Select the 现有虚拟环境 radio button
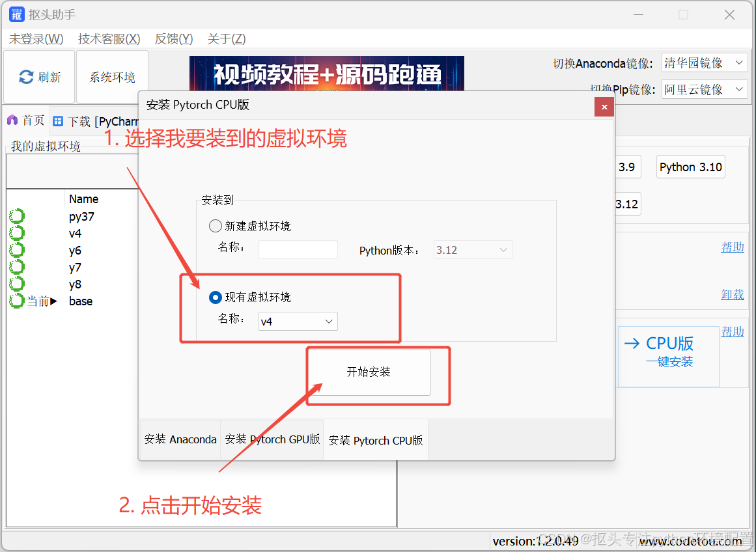756x552 pixels. [x=216, y=297]
